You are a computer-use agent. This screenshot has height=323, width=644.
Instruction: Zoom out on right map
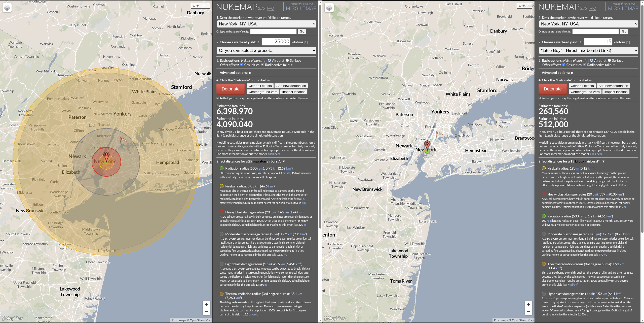[528, 312]
